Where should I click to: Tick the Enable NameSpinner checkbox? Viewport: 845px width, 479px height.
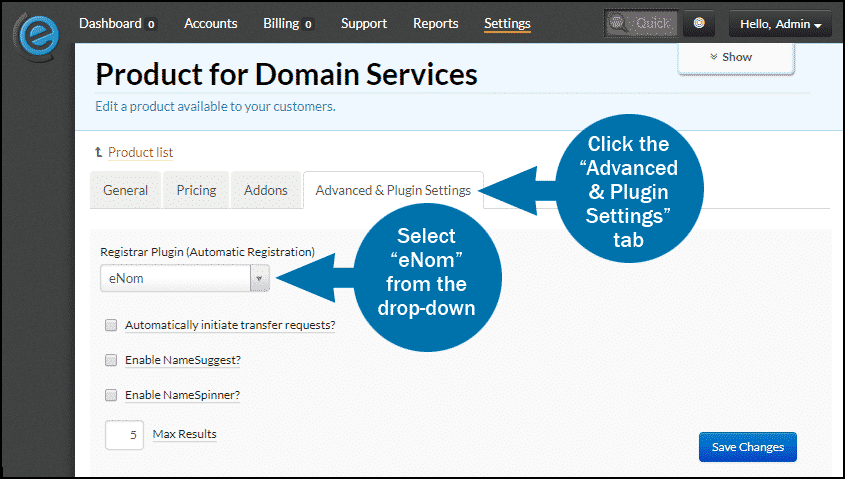coord(111,395)
